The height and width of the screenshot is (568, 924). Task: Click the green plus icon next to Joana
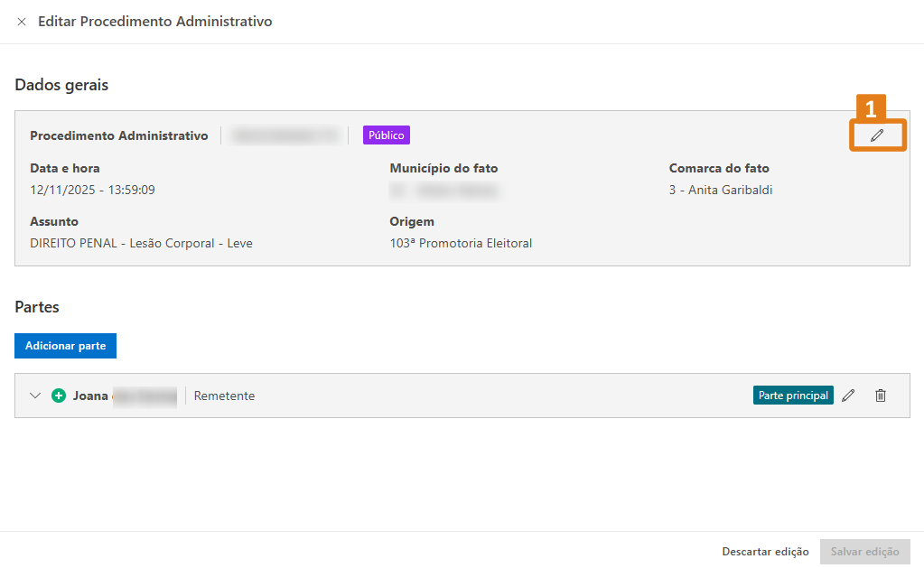tap(58, 395)
